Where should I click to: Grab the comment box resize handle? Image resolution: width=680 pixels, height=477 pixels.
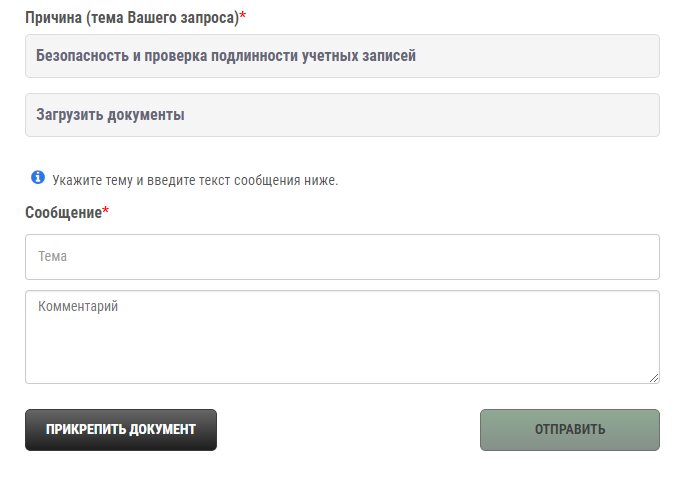(x=654, y=377)
